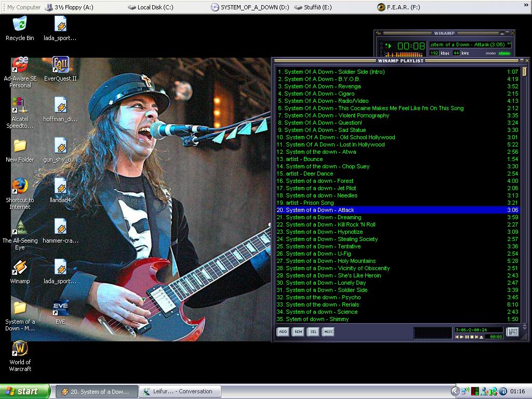Show hidden system tray icons arrow

pos(455,391)
